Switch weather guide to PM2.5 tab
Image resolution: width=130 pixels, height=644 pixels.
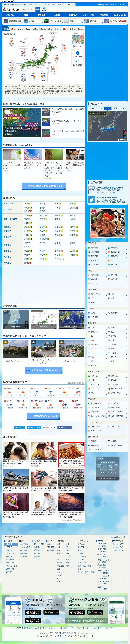pyautogui.click(x=123, y=108)
